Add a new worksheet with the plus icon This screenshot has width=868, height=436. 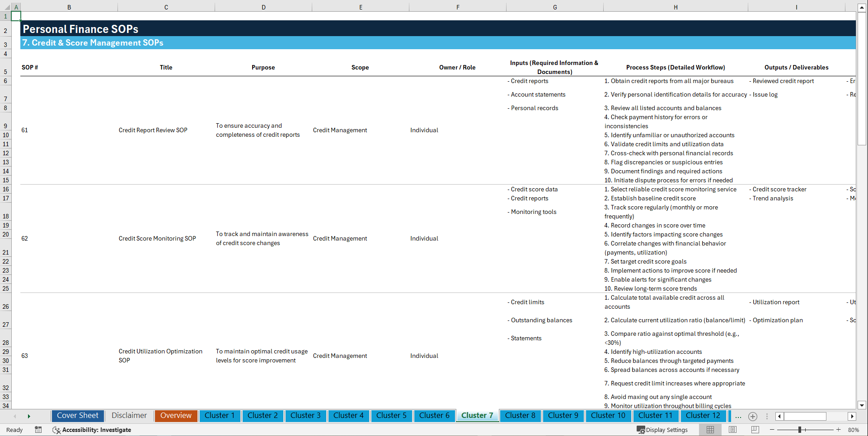point(753,416)
